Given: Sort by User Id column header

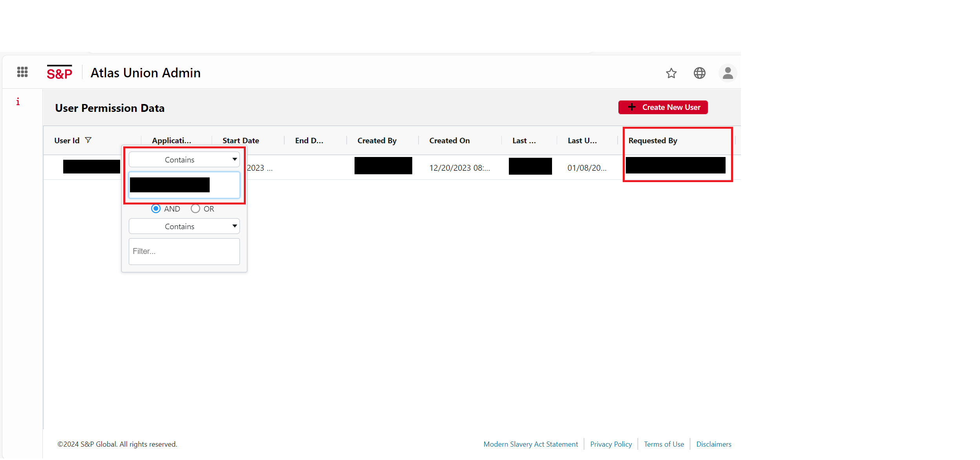Looking at the screenshot, I should 67,141.
